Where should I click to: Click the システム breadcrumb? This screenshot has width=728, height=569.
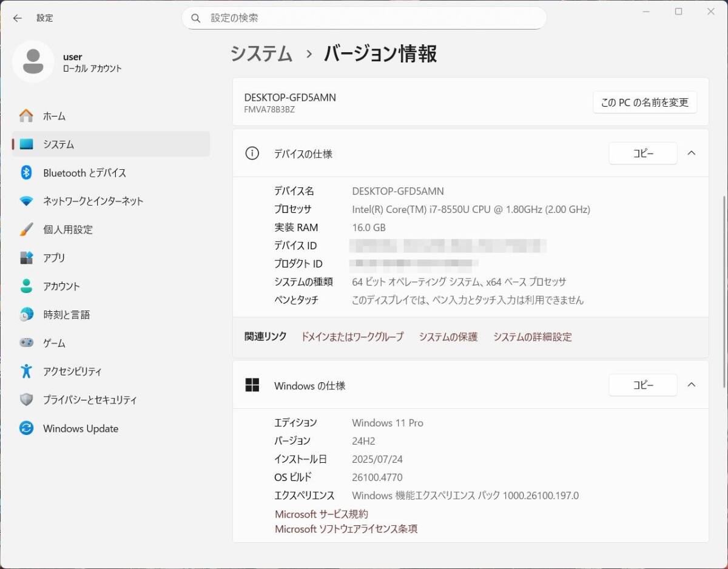coord(261,53)
